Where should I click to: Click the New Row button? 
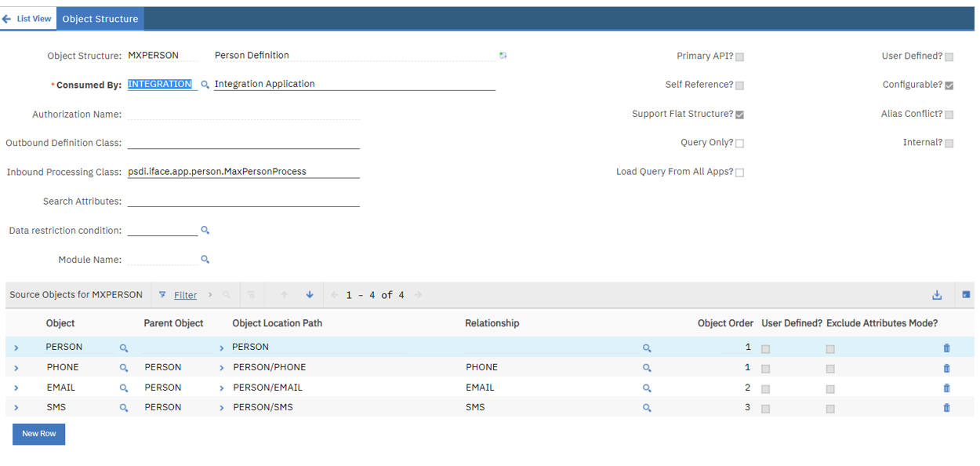point(38,433)
